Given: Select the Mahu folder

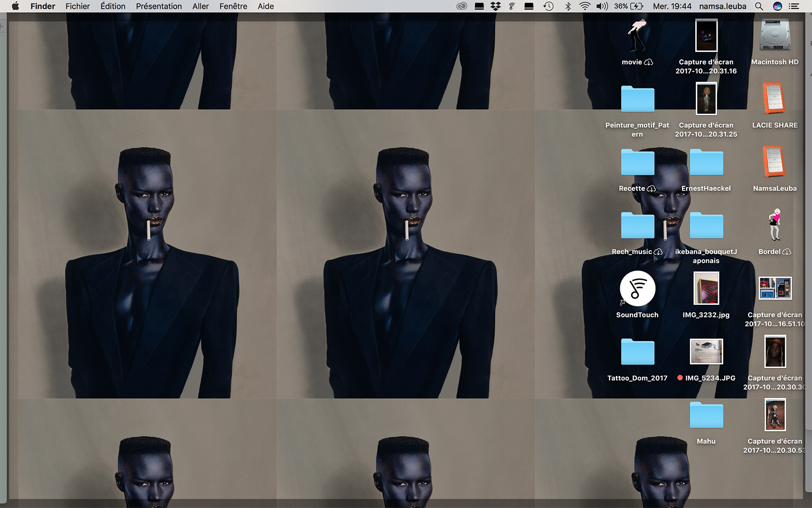Looking at the screenshot, I should (x=706, y=415).
